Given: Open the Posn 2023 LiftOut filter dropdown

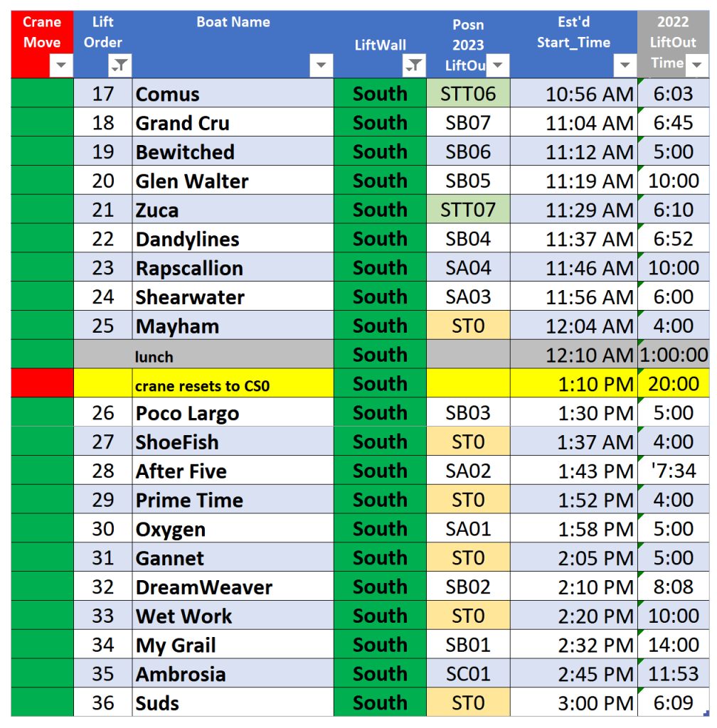Looking at the screenshot, I should (498, 65).
